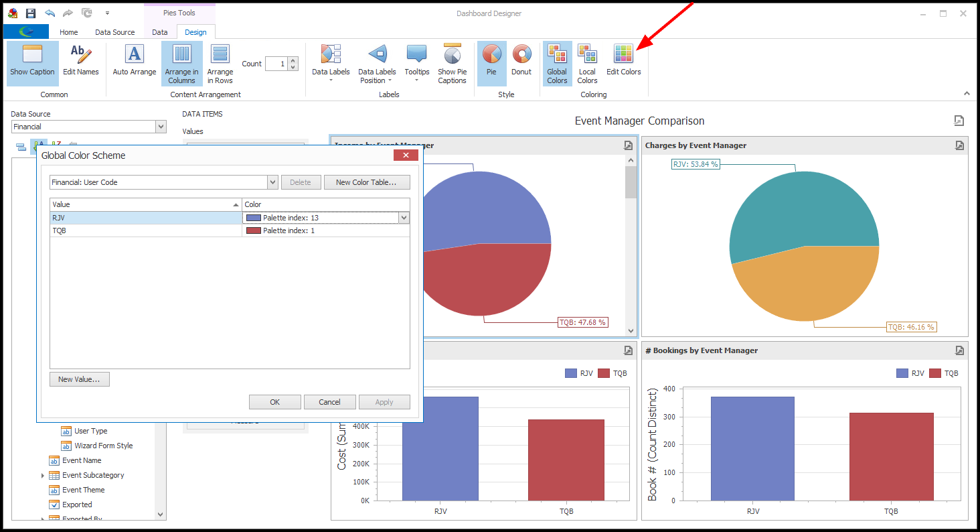Click the Count number field
This screenshot has height=532, width=980.
point(276,64)
